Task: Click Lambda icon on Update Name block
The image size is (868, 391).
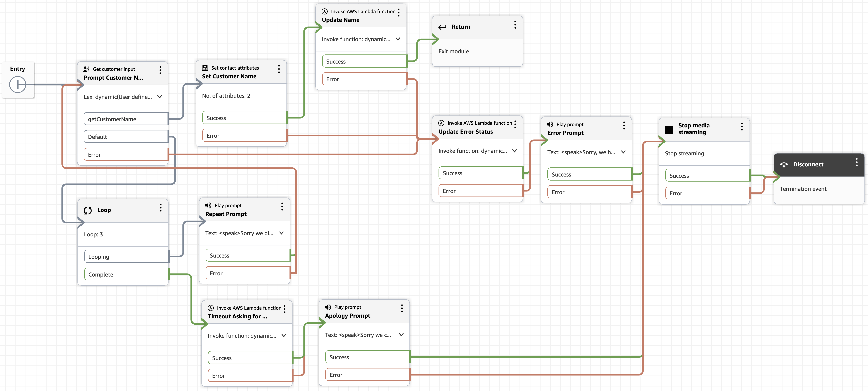Action: click(324, 11)
